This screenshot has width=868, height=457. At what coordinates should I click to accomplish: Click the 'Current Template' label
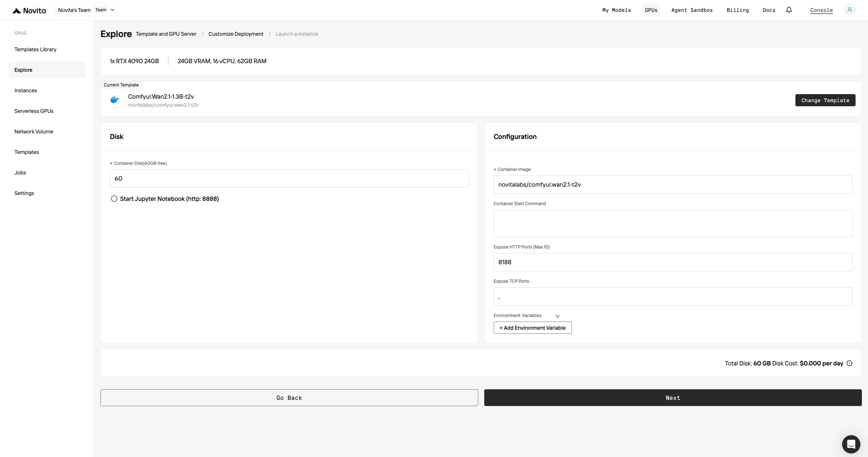(121, 85)
